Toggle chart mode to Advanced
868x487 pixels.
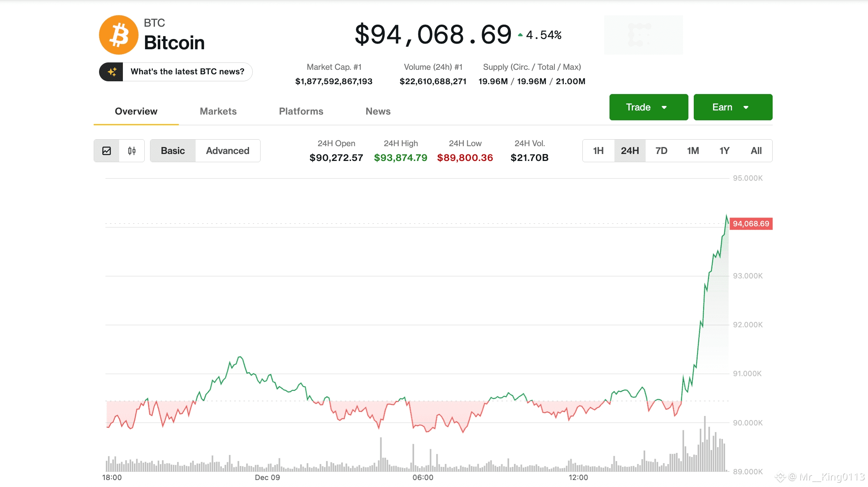[x=227, y=151]
